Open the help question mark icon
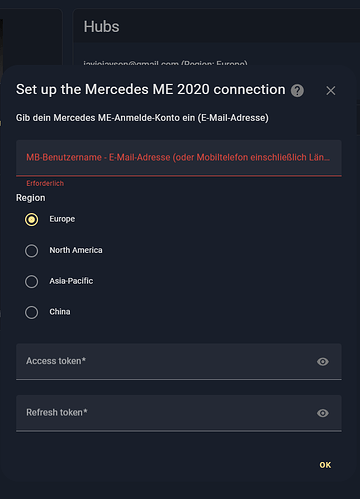 point(297,90)
